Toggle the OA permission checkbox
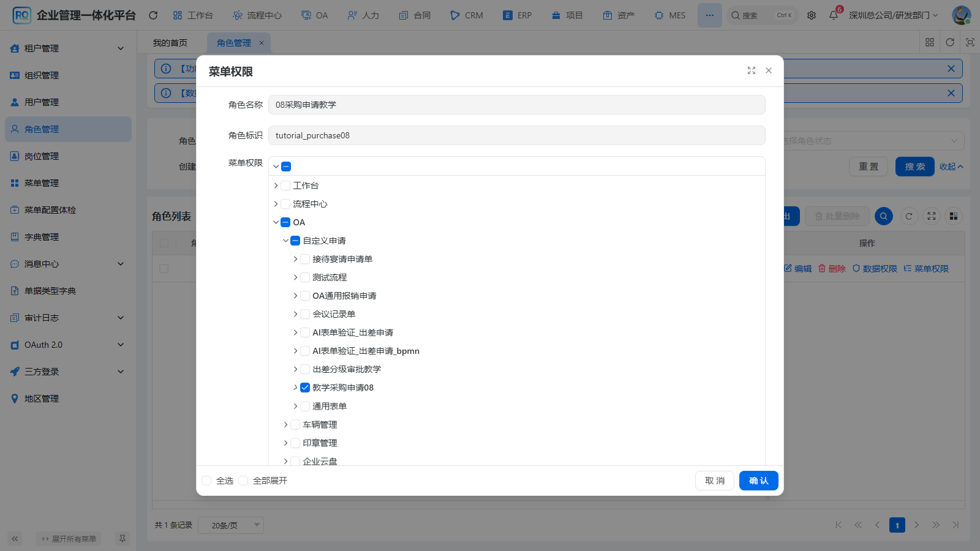 pyautogui.click(x=285, y=222)
